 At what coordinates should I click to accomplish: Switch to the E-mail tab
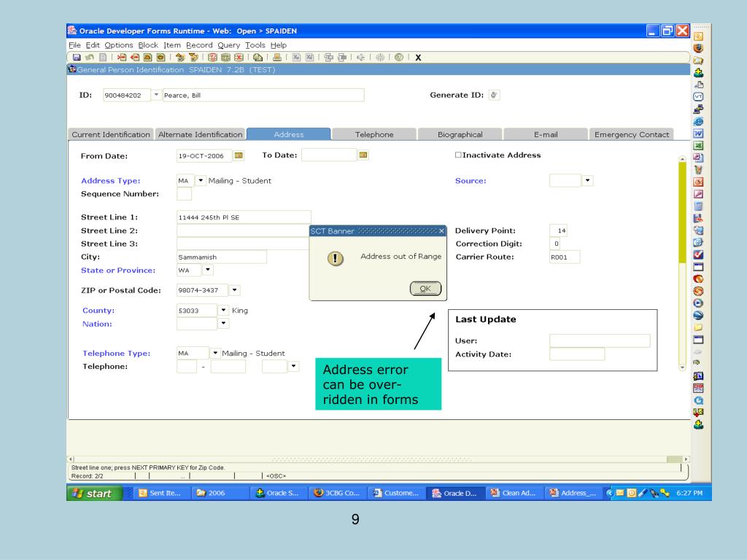tap(546, 134)
